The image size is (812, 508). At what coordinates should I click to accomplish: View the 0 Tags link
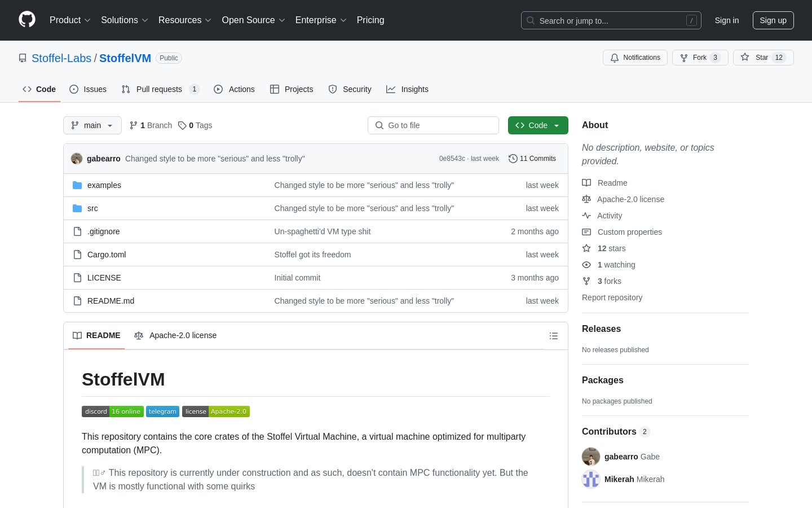point(195,125)
